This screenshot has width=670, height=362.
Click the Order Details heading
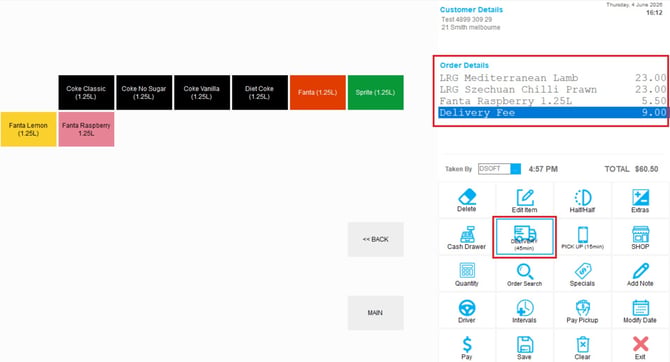click(x=464, y=65)
